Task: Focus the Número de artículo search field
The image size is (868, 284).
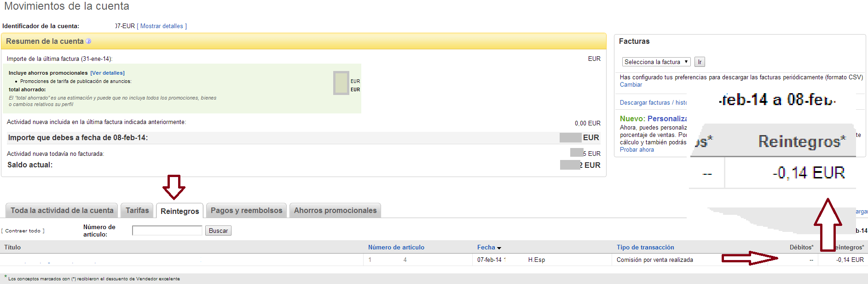Action: click(x=167, y=231)
